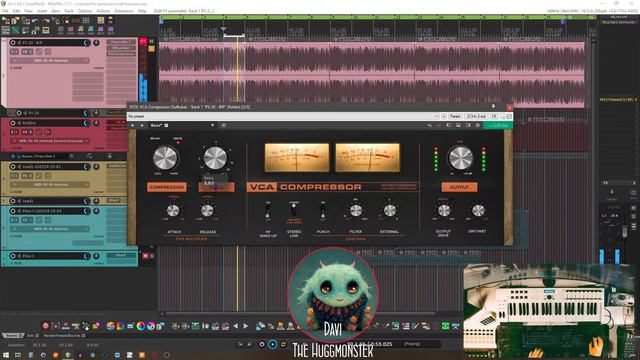Click the stop button in the transport bar

(x=262, y=344)
